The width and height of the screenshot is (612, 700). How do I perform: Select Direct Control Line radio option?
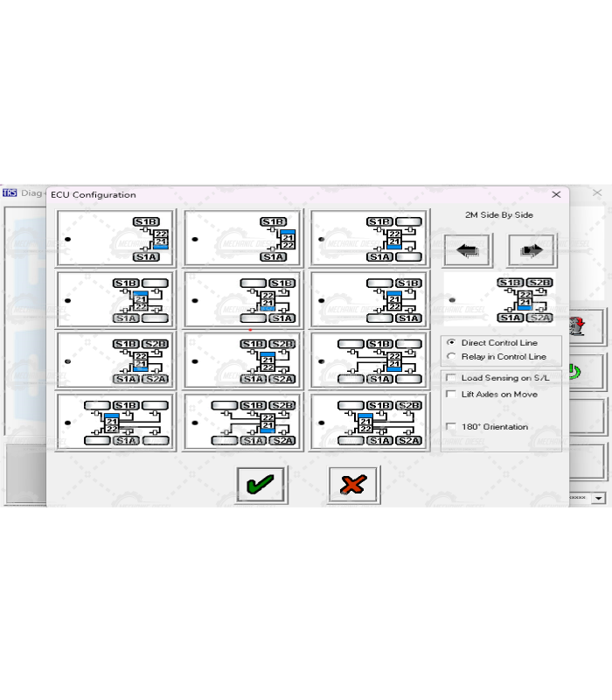451,343
